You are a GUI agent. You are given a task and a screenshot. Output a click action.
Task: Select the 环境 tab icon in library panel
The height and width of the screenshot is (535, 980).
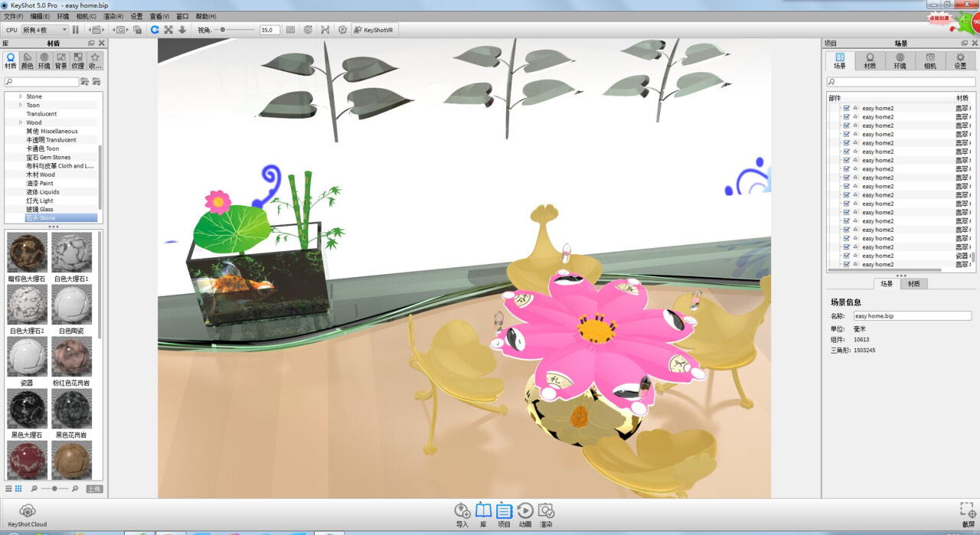(x=43, y=60)
